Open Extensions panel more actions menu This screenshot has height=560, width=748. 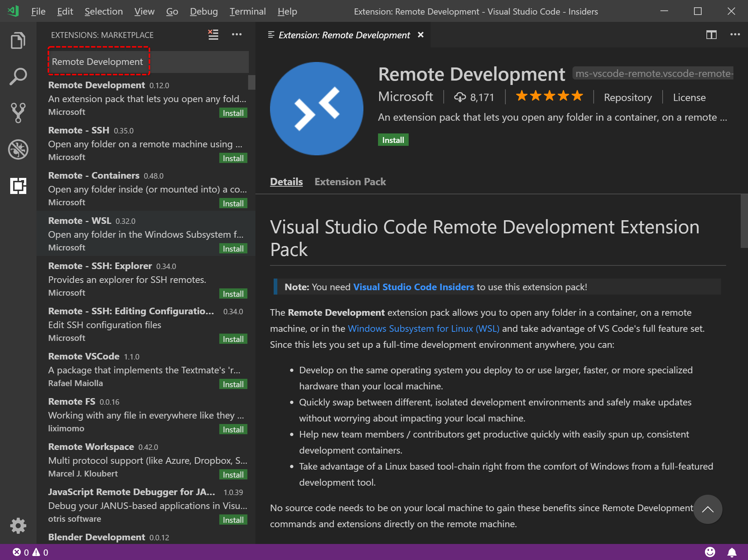click(236, 35)
